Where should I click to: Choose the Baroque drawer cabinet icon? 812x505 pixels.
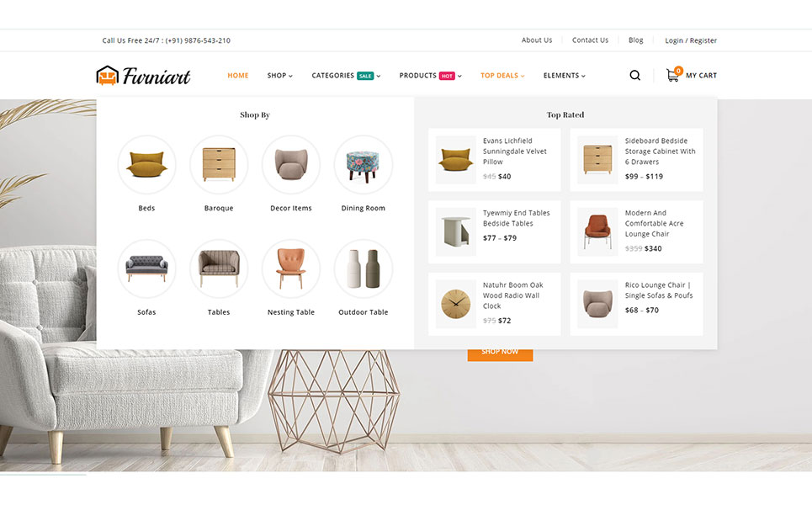pos(219,165)
